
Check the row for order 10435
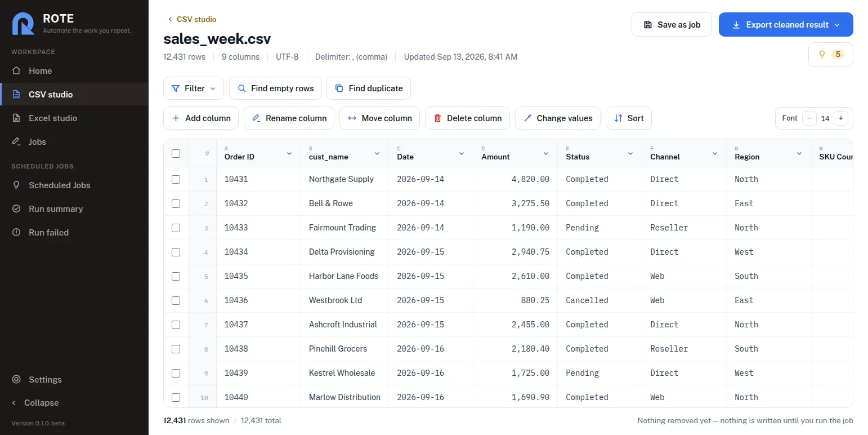click(176, 276)
